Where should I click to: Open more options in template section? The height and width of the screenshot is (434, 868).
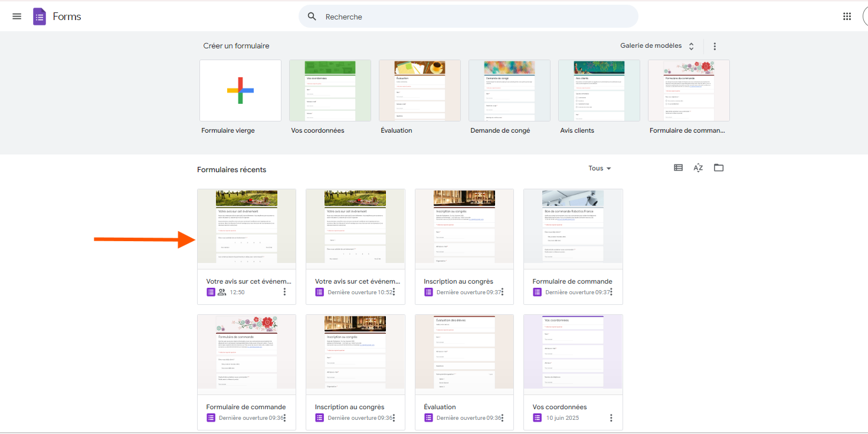715,46
